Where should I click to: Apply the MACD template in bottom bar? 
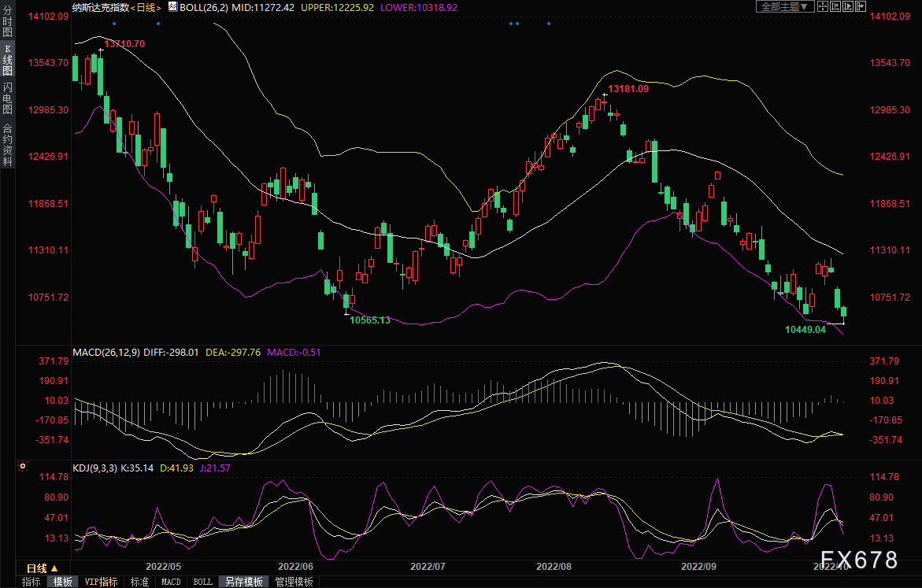point(171,582)
